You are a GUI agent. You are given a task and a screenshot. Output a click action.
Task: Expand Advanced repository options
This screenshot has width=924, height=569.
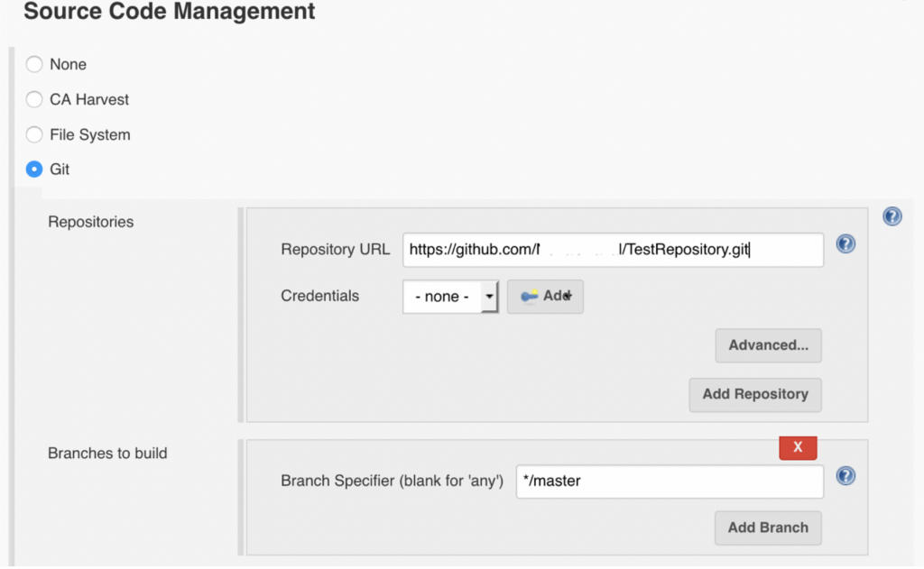click(769, 345)
